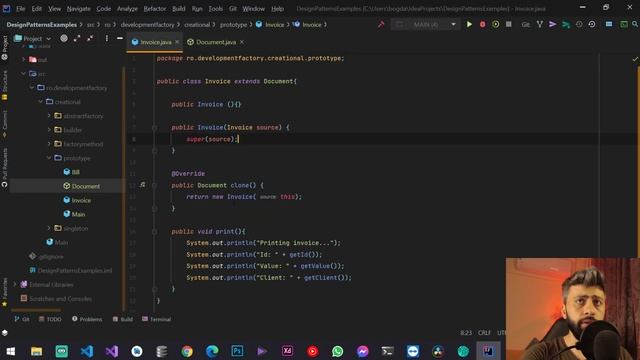Open the tool windows quick-access icon at bottom left

pyautogui.click(x=4, y=333)
